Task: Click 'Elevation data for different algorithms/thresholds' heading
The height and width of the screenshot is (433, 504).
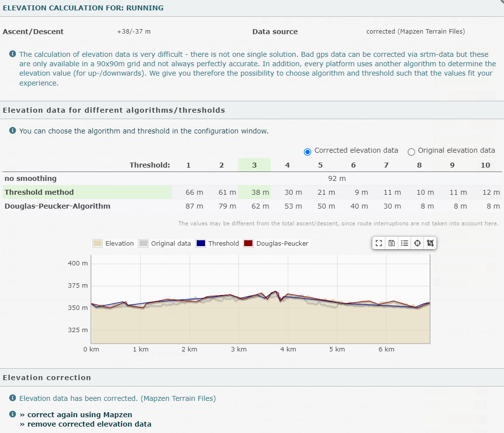Action: [114, 110]
